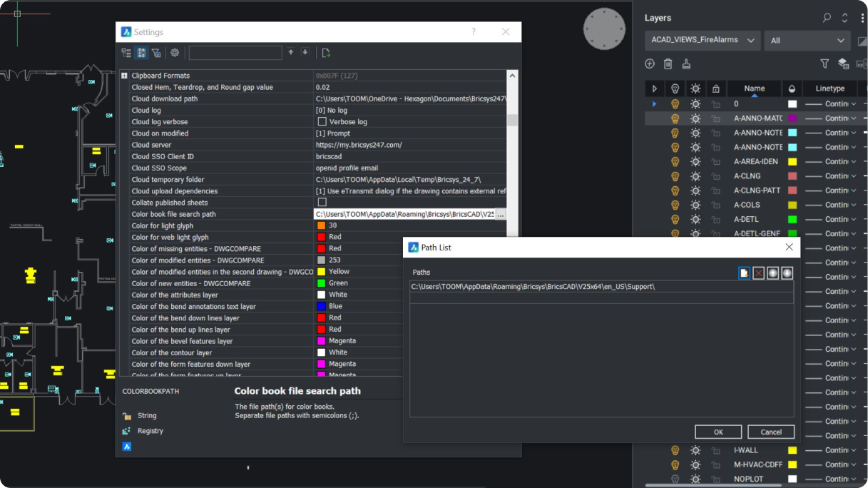The height and width of the screenshot is (488, 868).
Task: Move the path down in Path List
Action: click(x=787, y=273)
